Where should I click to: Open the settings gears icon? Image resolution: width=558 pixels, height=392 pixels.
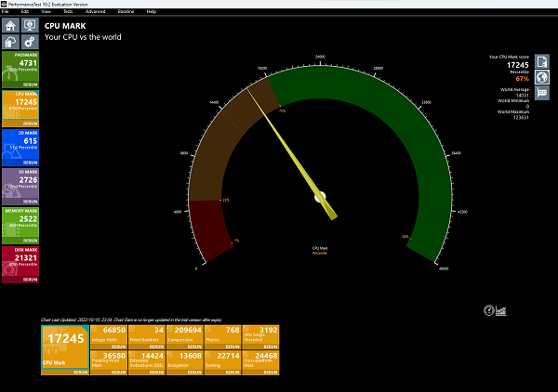click(30, 42)
